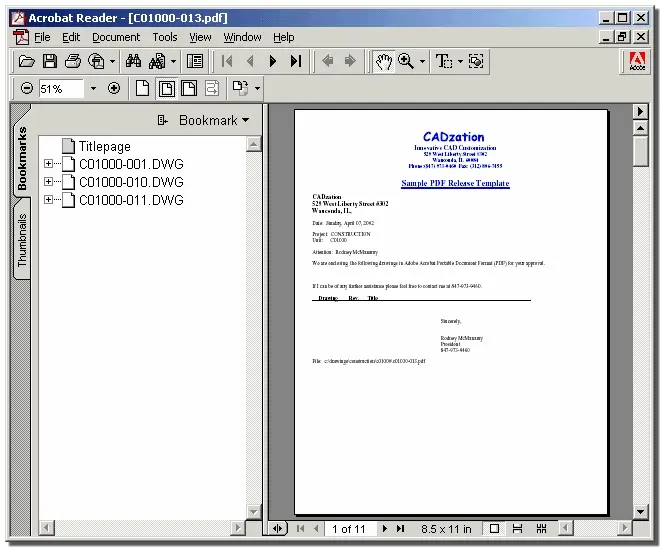Open the Bookmark palette menu
Image resolution: width=660 pixels, height=547 pixels.
tap(214, 120)
